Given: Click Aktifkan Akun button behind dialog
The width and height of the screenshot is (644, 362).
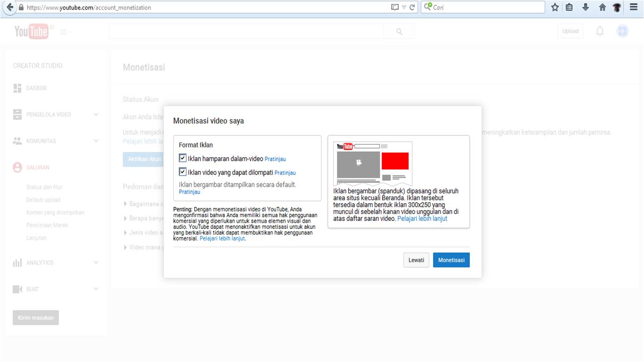Looking at the screenshot, I should point(143,159).
